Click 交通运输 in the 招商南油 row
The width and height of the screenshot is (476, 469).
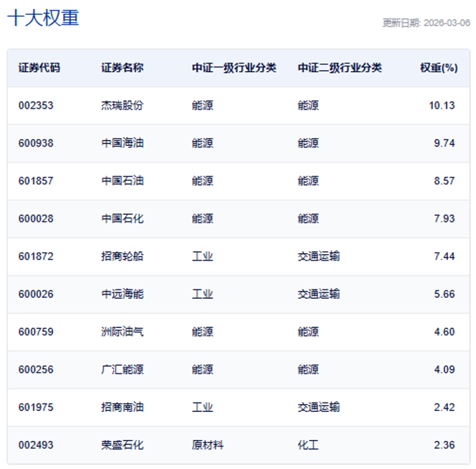[319, 407]
